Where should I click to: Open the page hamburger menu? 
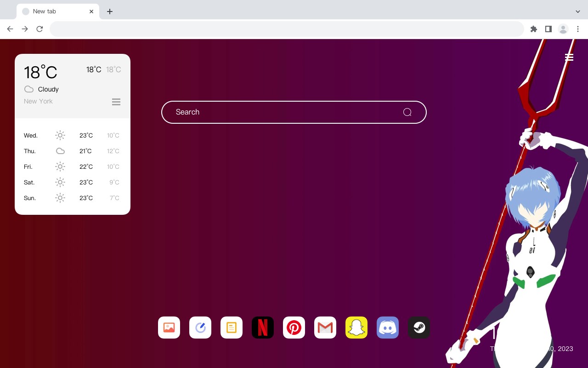(569, 57)
